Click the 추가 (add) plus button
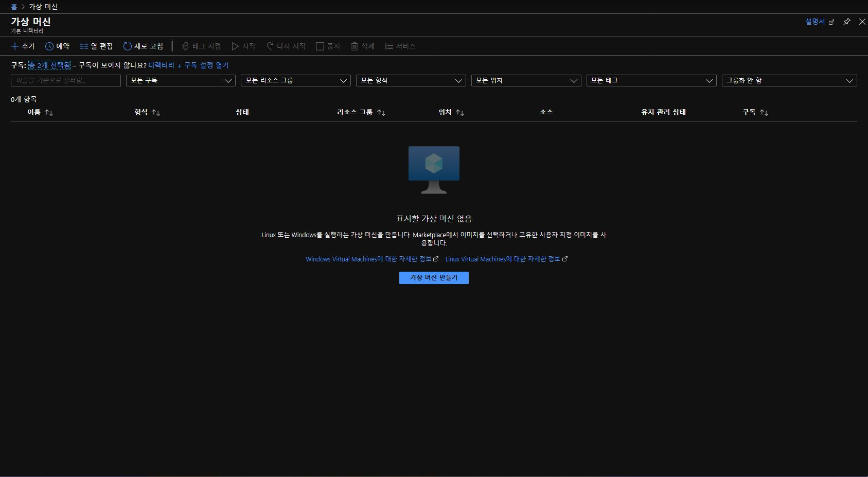The height and width of the screenshot is (477, 868). (x=23, y=46)
